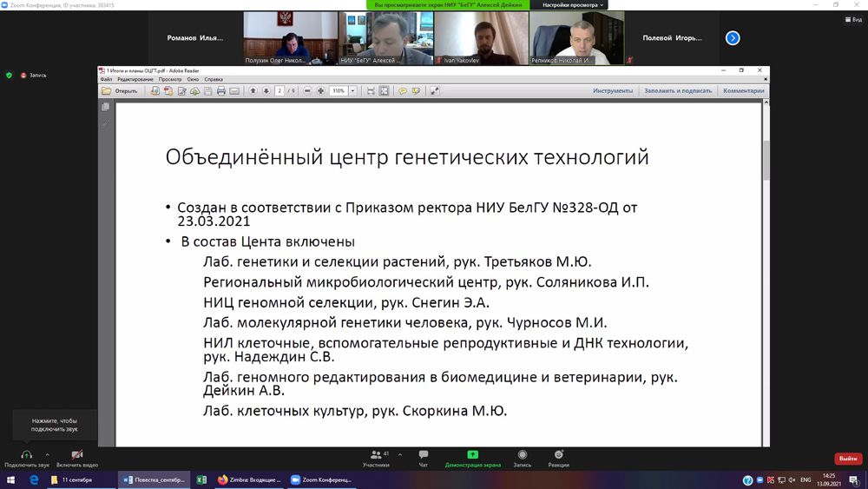
Task: Select Ivan Yakovlev video thumbnail
Action: tap(481, 38)
